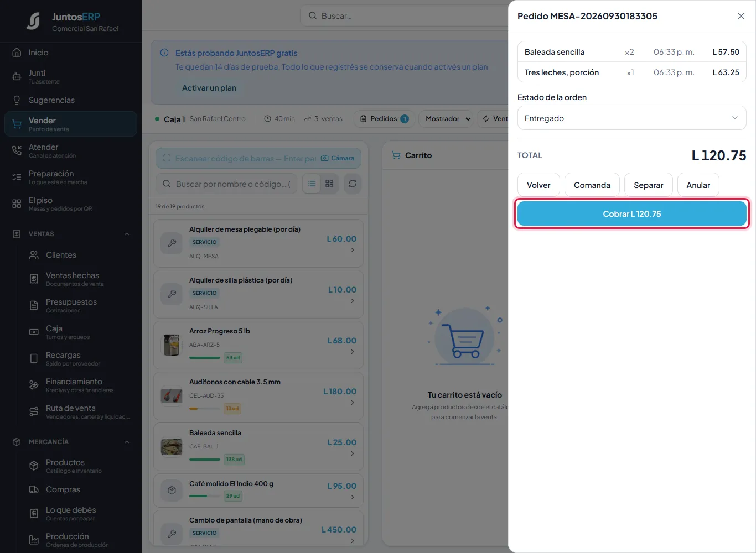
Task: Click the Productos box icon
Action: pos(34,466)
